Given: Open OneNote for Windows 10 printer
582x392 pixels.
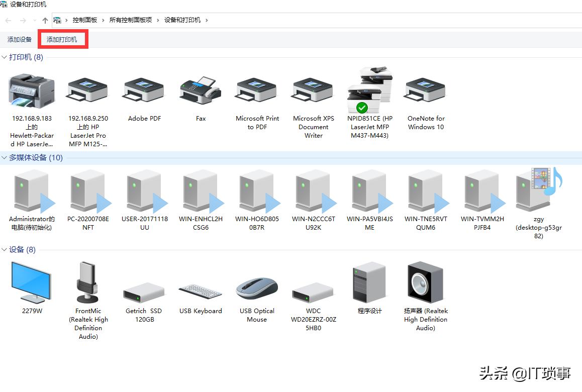Looking at the screenshot, I should point(425,91).
